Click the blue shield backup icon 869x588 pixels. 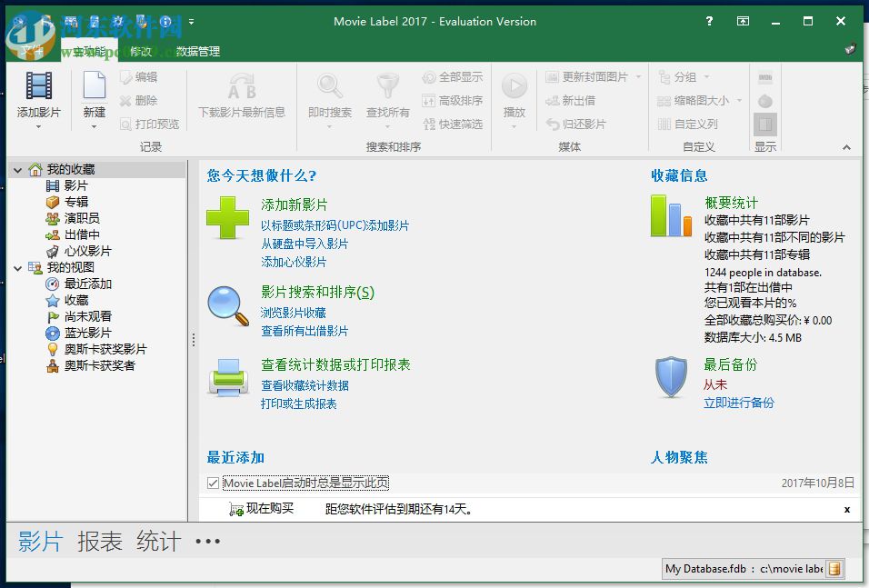(671, 377)
